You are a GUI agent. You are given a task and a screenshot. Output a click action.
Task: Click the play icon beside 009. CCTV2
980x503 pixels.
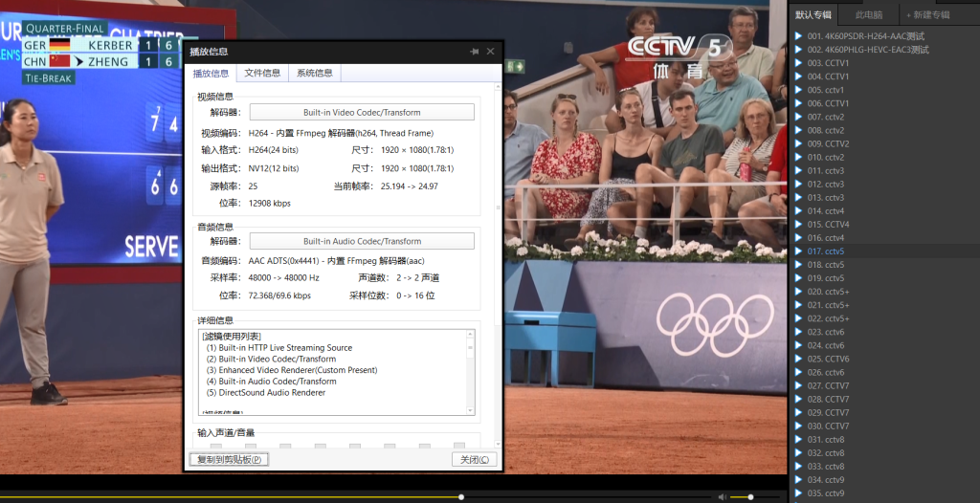click(798, 143)
